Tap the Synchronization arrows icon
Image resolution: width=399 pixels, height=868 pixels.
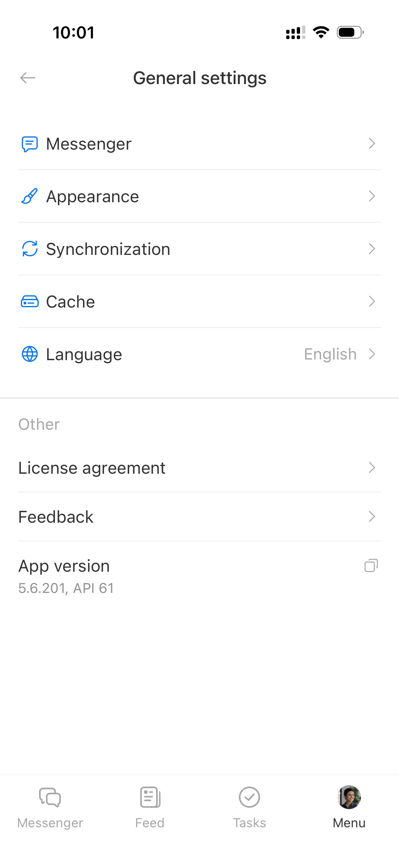click(30, 249)
